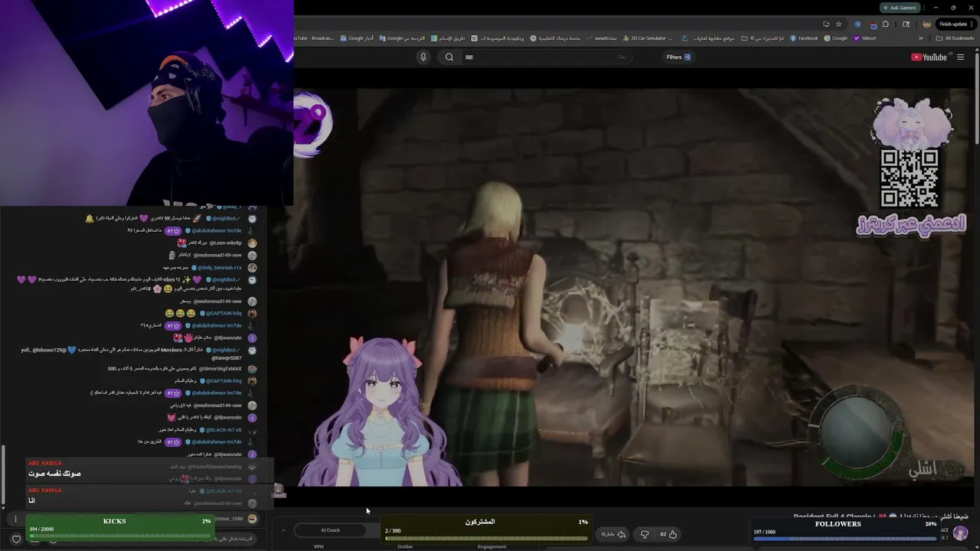The image size is (980, 551).
Task: Click the heart icon below chat
Action: [x=16, y=540]
